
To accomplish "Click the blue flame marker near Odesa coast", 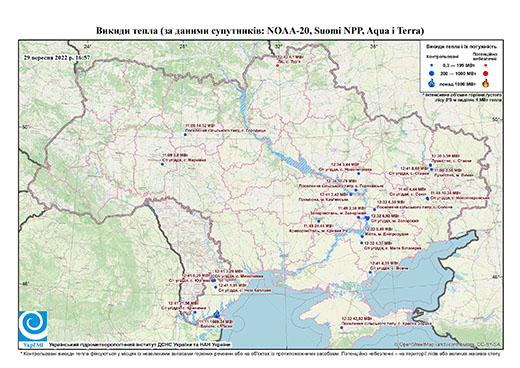I will tap(217, 314).
